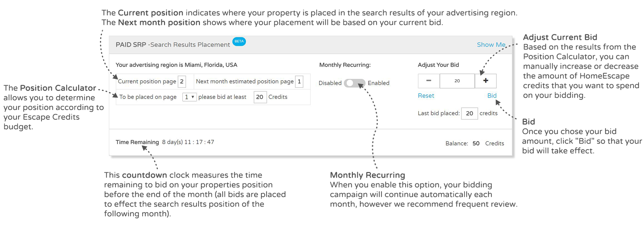Toggle the Monthly Recurring switch
This screenshot has height=226, width=644.
tap(355, 83)
